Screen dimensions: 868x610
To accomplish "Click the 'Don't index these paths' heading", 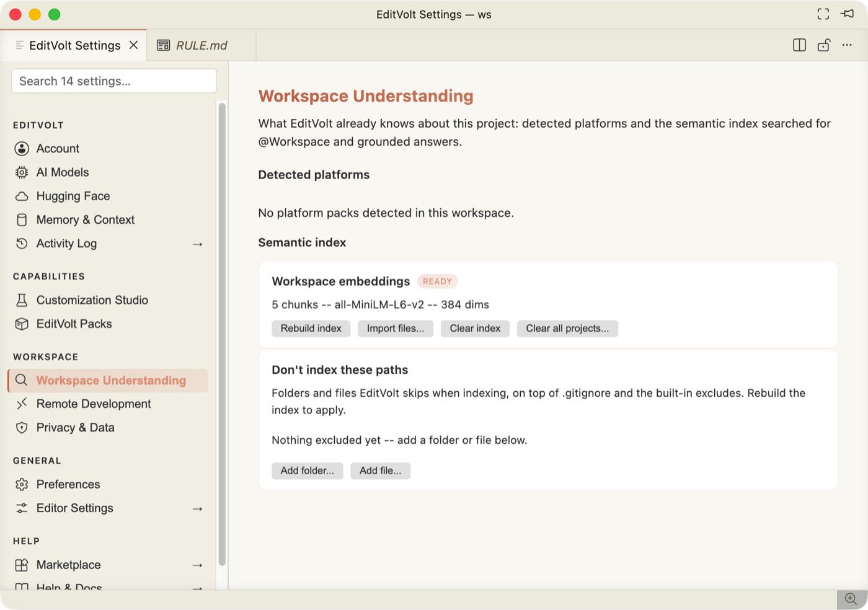I will (340, 370).
